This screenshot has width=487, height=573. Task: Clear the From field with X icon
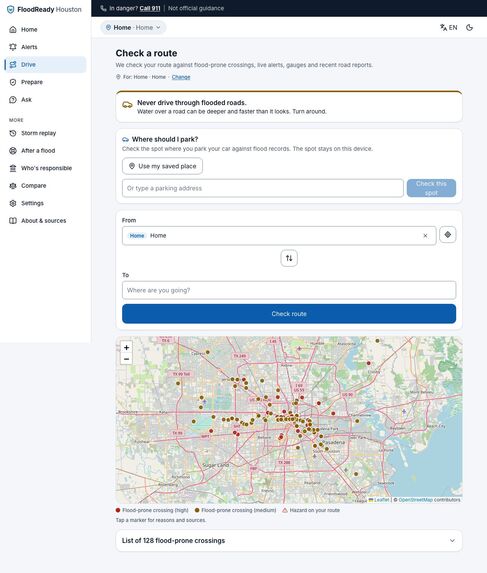425,236
